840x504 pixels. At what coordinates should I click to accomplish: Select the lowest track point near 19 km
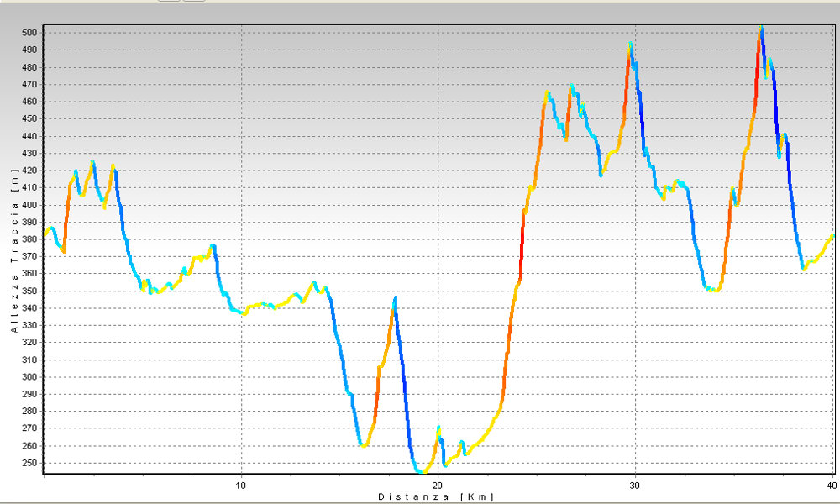point(421,471)
